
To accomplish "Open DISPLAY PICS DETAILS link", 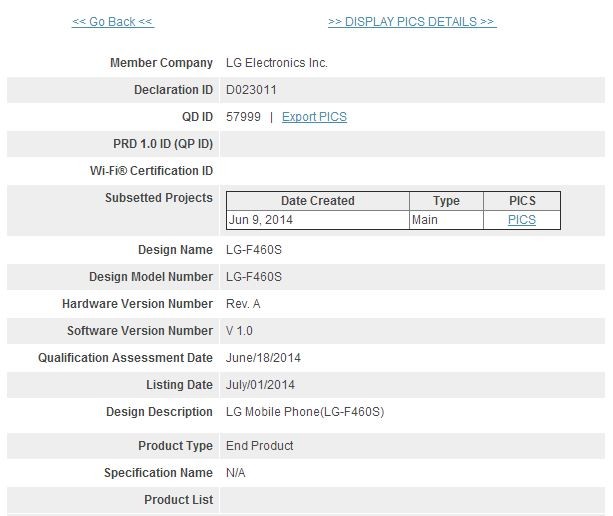I will click(412, 22).
